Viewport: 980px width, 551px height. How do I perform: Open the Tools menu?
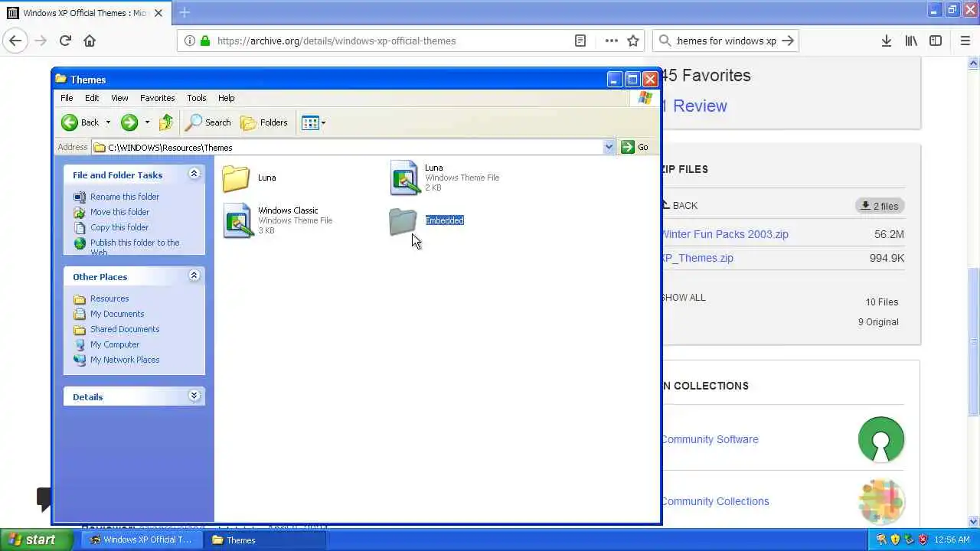(x=196, y=98)
